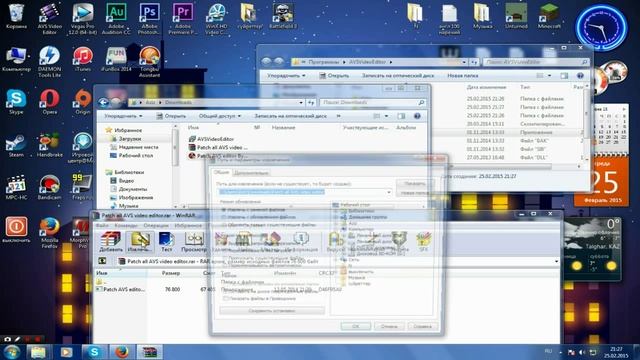Open Избранное menu in WinRAR
This screenshot has width=640, height=360.
188,225
